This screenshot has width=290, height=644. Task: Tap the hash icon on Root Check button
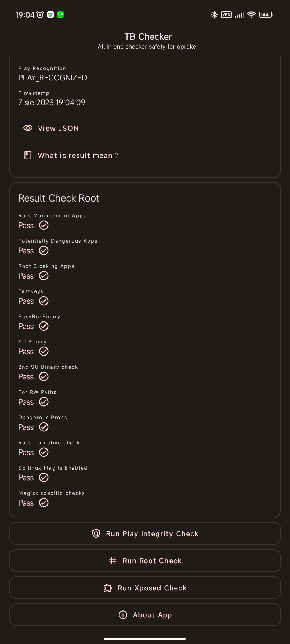pyautogui.click(x=113, y=561)
